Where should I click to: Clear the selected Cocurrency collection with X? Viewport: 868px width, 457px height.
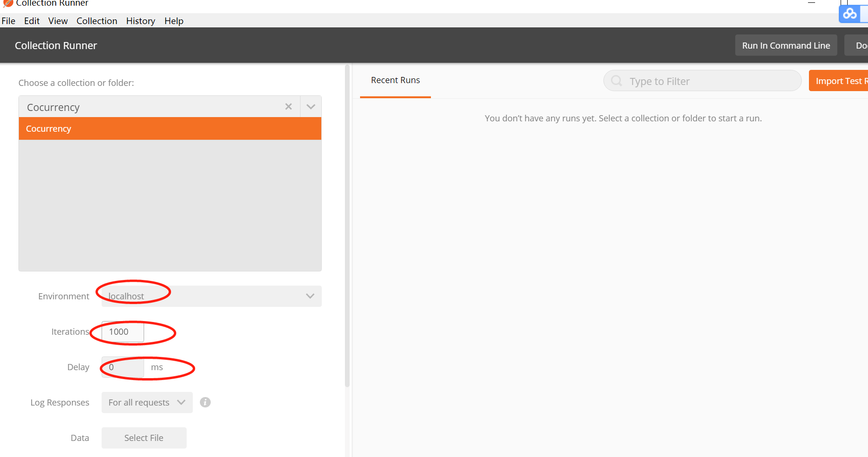point(288,107)
